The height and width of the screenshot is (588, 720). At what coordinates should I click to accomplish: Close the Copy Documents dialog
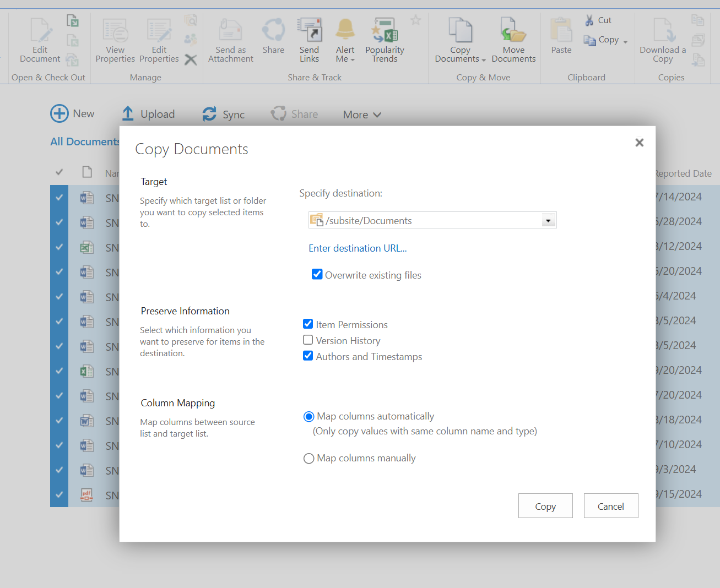point(640,143)
